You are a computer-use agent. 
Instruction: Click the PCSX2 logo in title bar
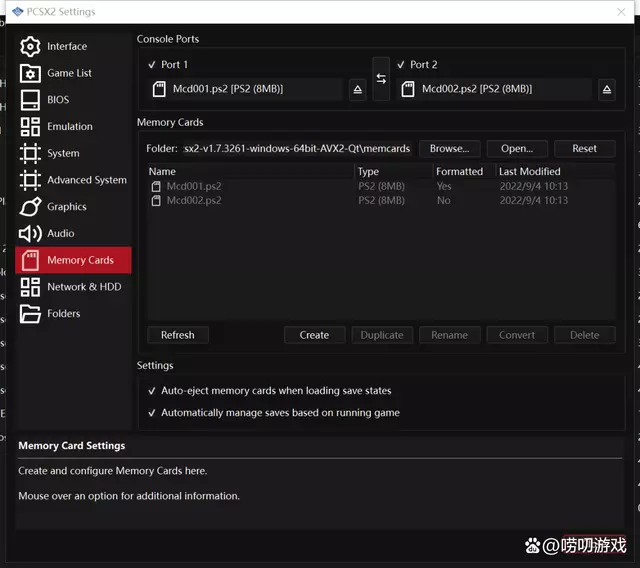[x=18, y=12]
